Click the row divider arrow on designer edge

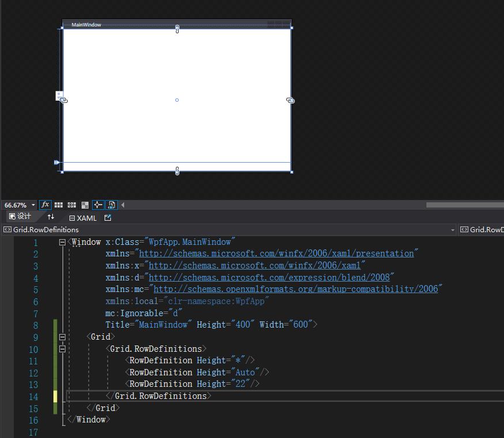tap(57, 163)
